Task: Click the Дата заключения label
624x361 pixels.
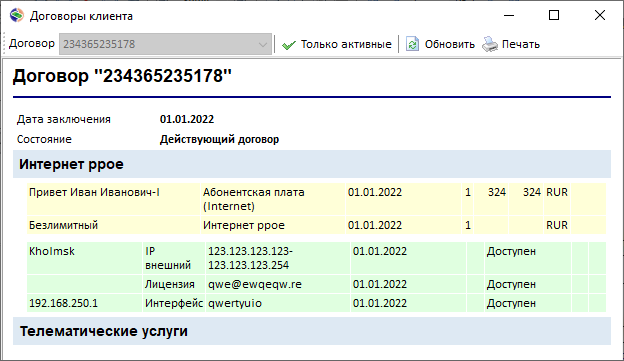Action: point(64,119)
